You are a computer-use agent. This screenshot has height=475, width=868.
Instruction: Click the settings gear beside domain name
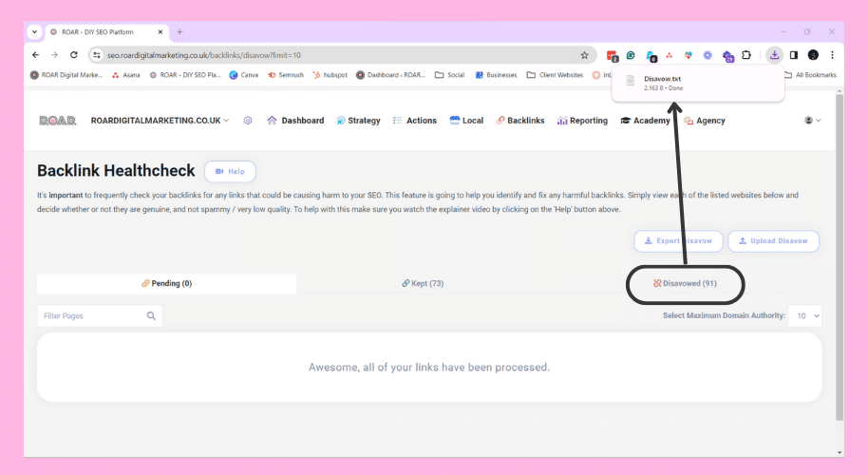click(248, 121)
